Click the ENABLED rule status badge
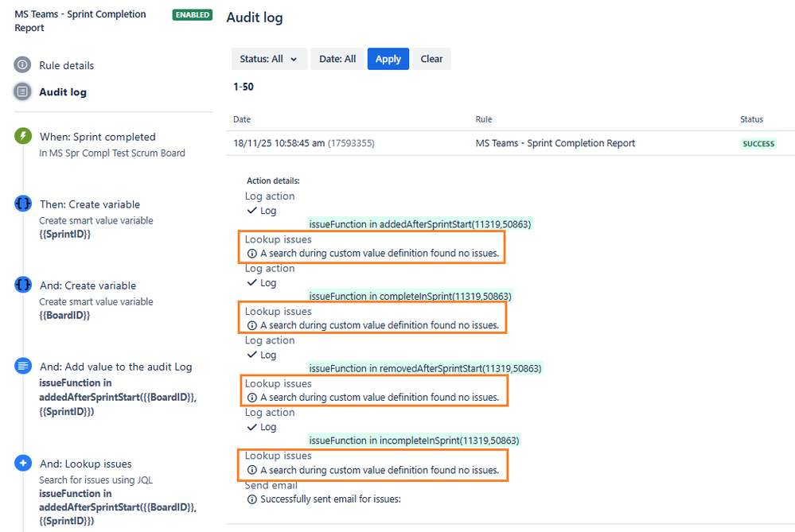The image size is (795, 532). point(192,14)
